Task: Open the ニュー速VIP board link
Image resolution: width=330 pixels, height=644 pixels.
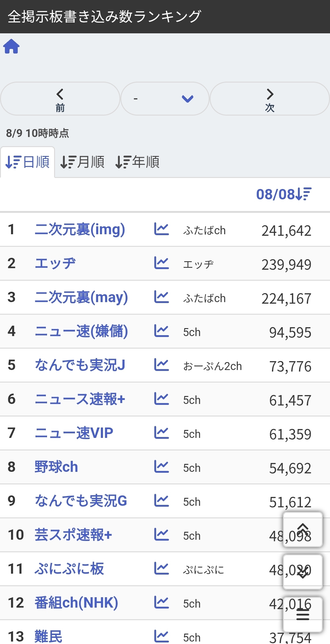Action: point(74,433)
